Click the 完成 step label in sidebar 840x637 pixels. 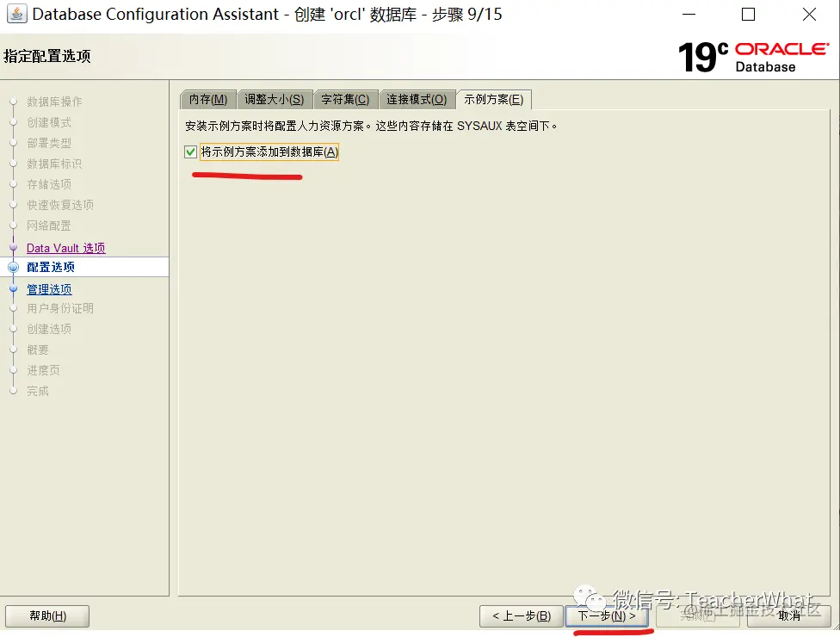[38, 391]
